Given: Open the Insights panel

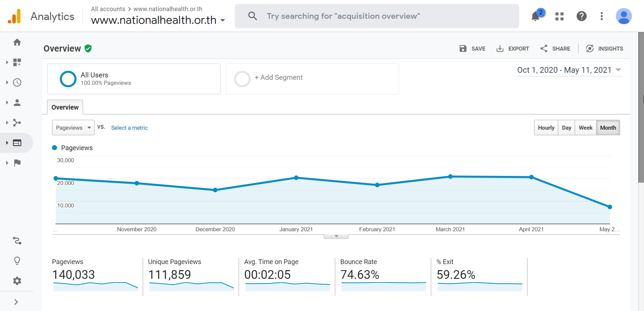Looking at the screenshot, I should click(604, 49).
